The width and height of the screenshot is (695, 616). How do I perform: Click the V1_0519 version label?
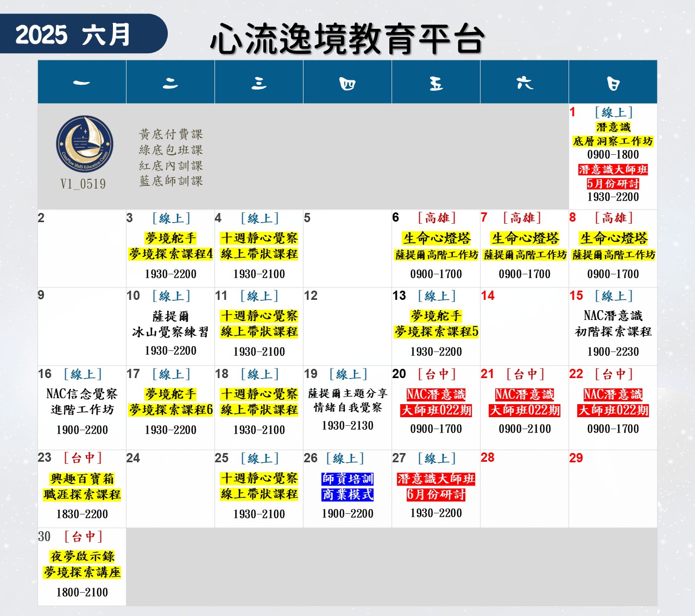[x=83, y=184]
